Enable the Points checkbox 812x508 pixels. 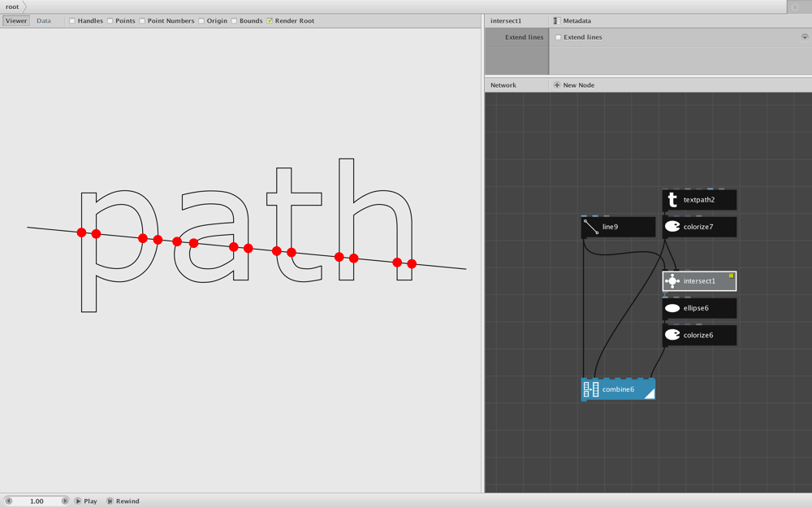(x=110, y=21)
